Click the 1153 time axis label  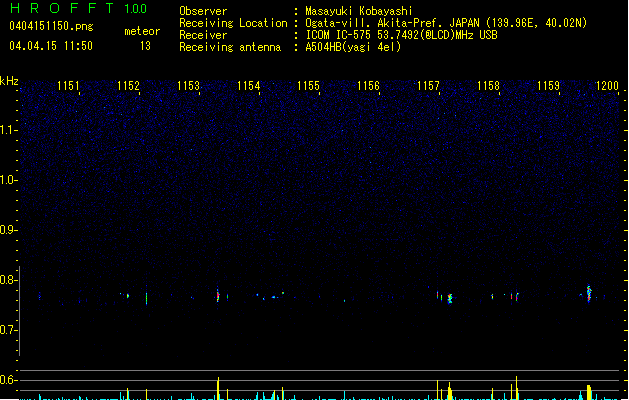click(x=189, y=85)
